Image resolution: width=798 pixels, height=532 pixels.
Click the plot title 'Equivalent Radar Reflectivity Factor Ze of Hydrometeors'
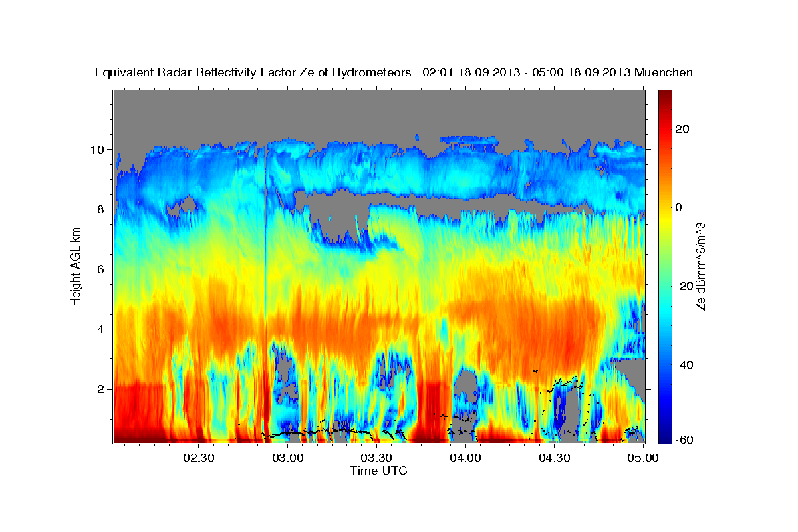253,73
